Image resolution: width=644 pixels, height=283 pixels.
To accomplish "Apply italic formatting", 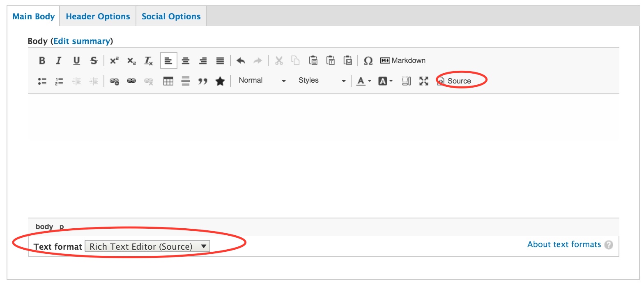I will pyautogui.click(x=59, y=61).
